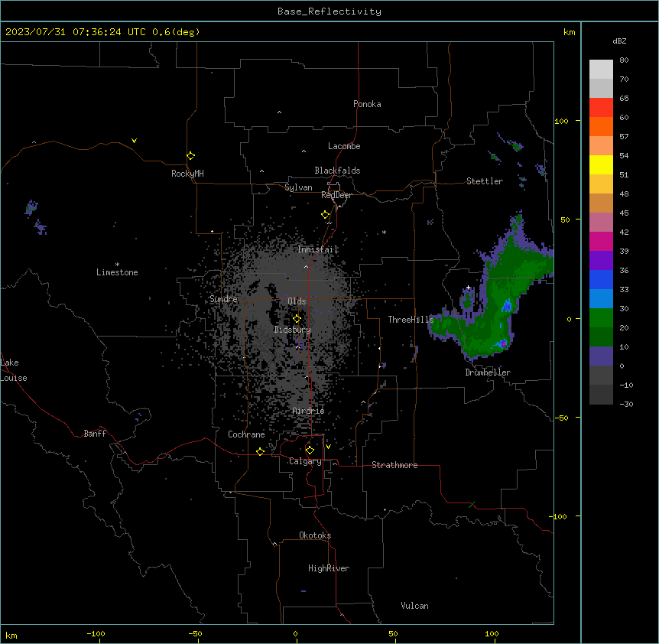The height and width of the screenshot is (644, 659).
Task: Click the magenta storm core above Drumheller
Action: click(504, 344)
